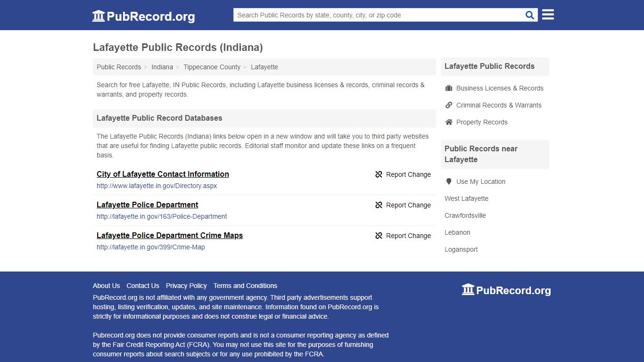Open Contact Us footer link

[143, 286]
